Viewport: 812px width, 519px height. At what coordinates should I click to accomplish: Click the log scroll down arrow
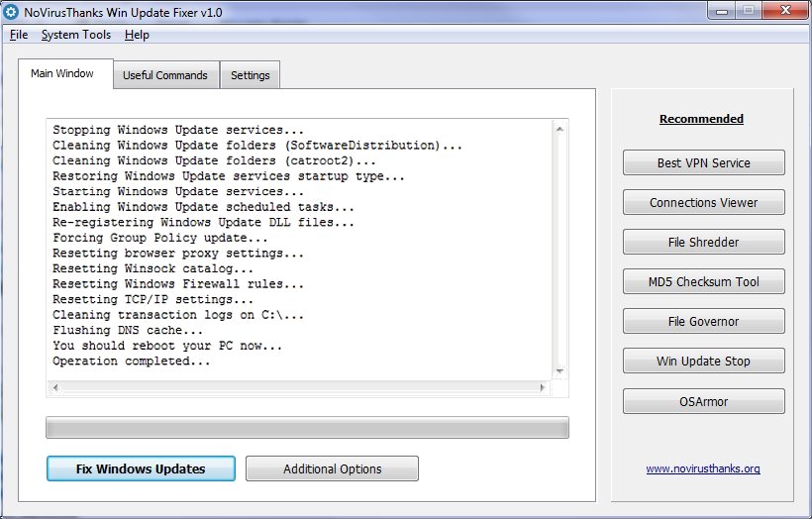pos(559,370)
